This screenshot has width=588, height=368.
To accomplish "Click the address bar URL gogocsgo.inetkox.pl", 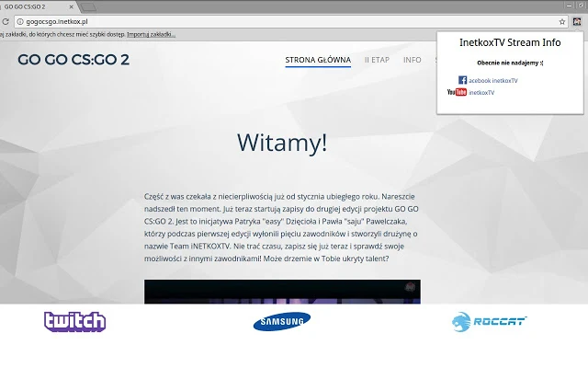I will coord(57,22).
